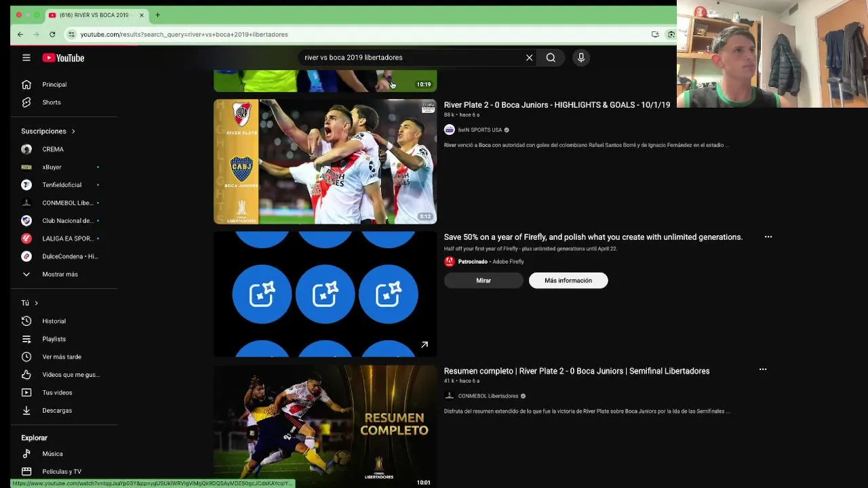Viewport: 868px width, 488px height.
Task: Click the Adobe Firefly ad thumbnail
Action: coord(325,293)
